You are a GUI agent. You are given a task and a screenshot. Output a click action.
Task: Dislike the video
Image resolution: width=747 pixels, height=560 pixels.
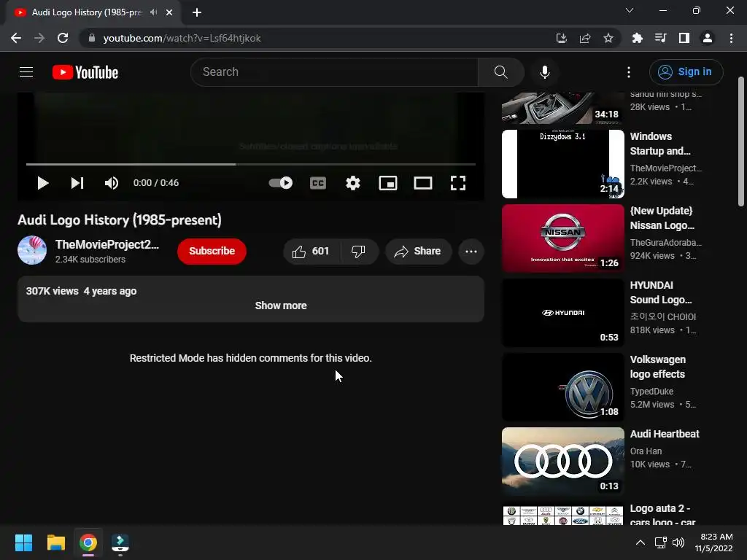click(359, 251)
